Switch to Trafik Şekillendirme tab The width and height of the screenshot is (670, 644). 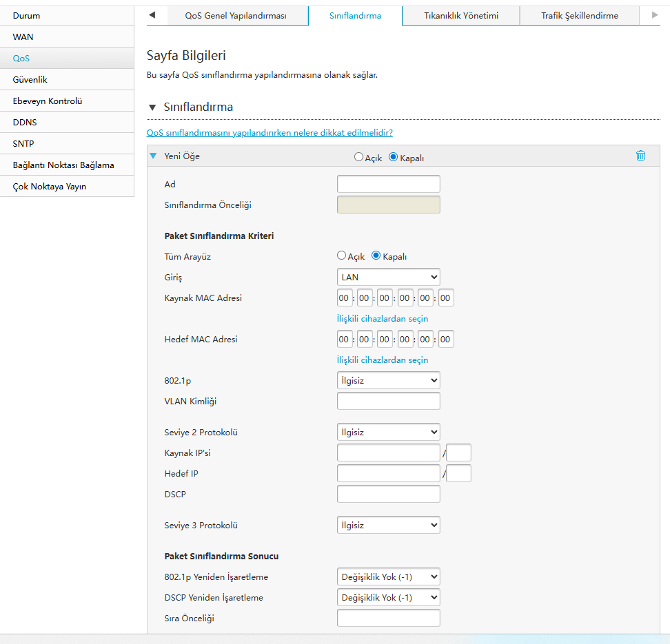[x=580, y=16]
